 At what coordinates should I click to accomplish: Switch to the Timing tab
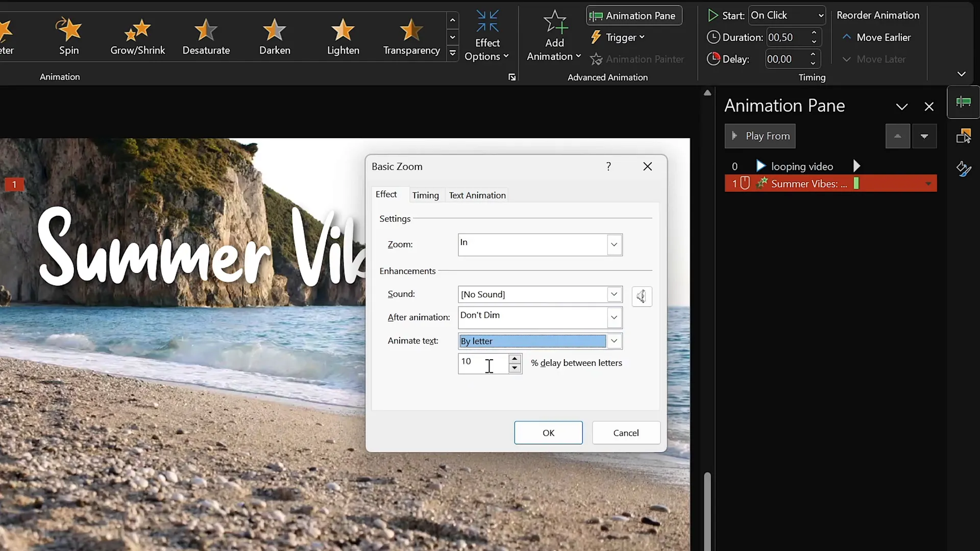[x=425, y=195]
